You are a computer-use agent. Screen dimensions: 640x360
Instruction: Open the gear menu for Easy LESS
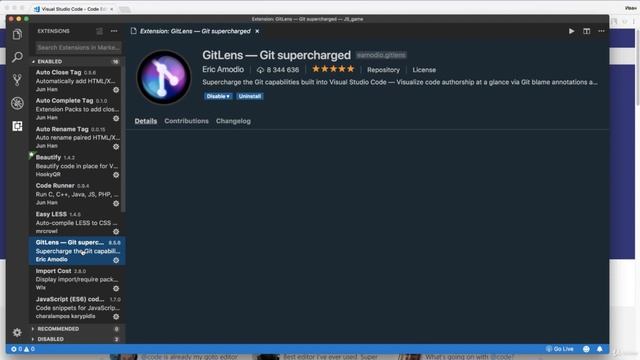point(116,231)
